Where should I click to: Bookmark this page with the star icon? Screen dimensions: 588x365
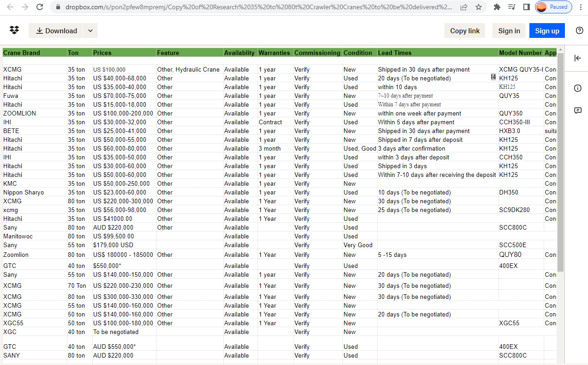point(479,7)
